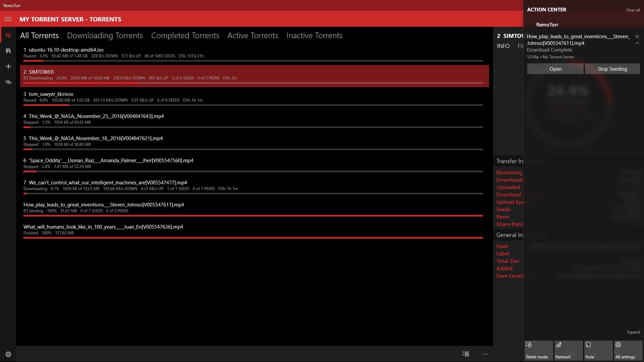Dismiss the RemoTorr notification with X
The height and width of the screenshot is (362, 644).
pyautogui.click(x=637, y=36)
